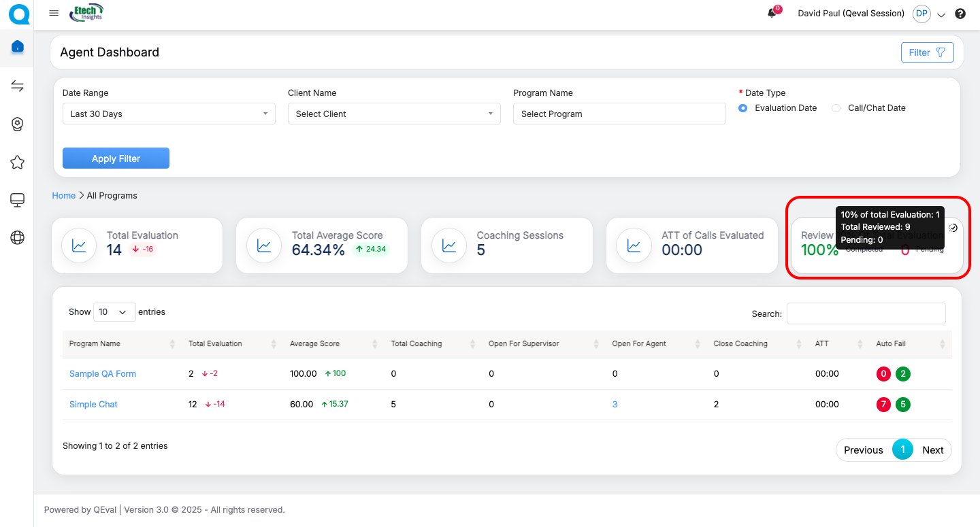
Task: Open the swap arrows sidebar icon
Action: pyautogui.click(x=18, y=86)
